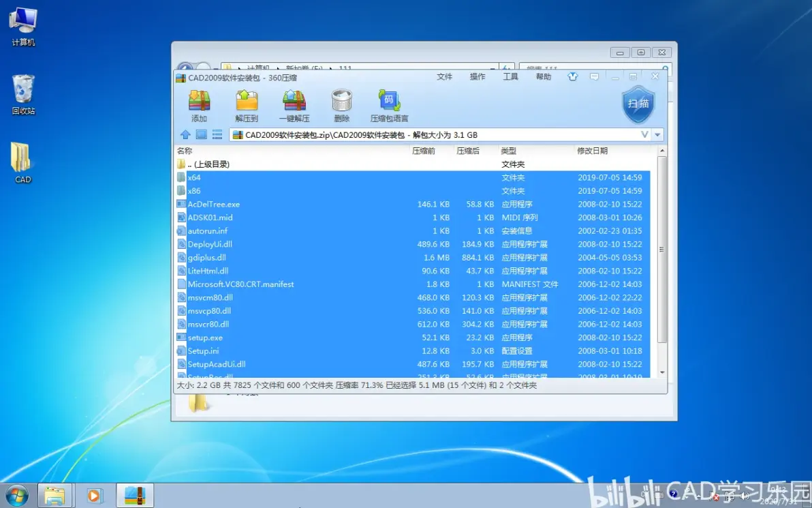Open the 工具 menu
Viewport: 812px width, 508px height.
pyautogui.click(x=511, y=77)
